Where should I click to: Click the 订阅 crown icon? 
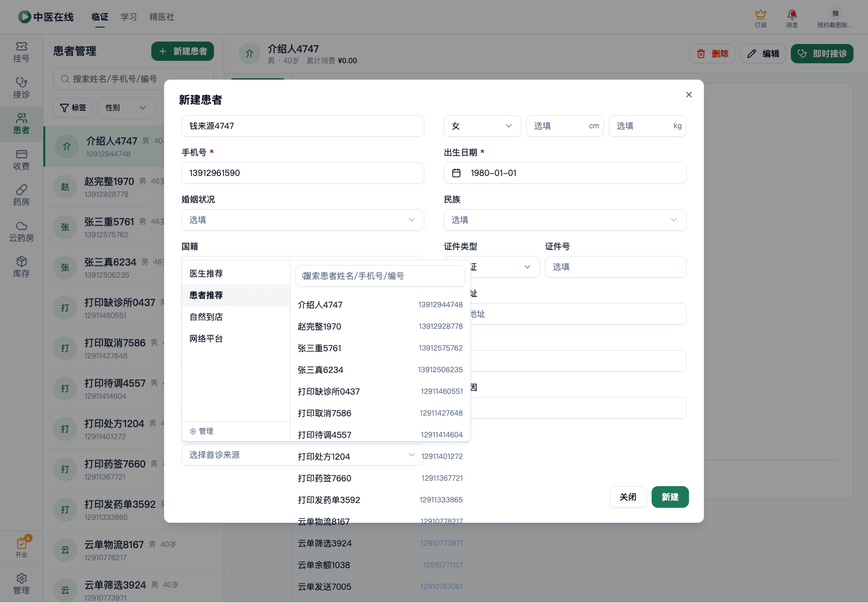pyautogui.click(x=761, y=18)
